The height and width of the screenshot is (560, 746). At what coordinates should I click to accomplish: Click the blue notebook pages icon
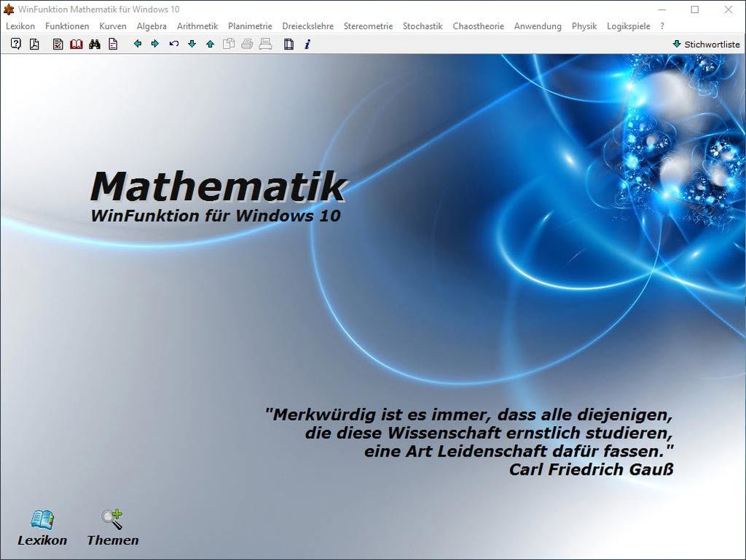(x=288, y=44)
